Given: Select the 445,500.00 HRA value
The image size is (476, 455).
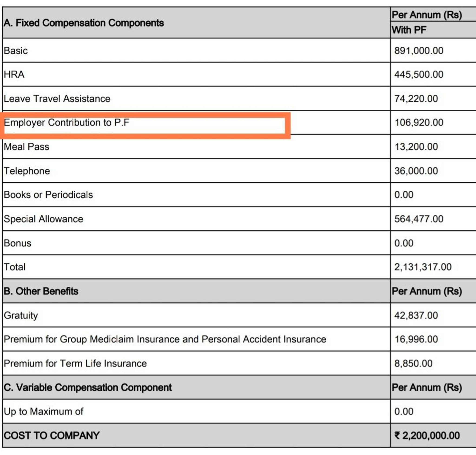Looking at the screenshot, I should (x=419, y=75).
